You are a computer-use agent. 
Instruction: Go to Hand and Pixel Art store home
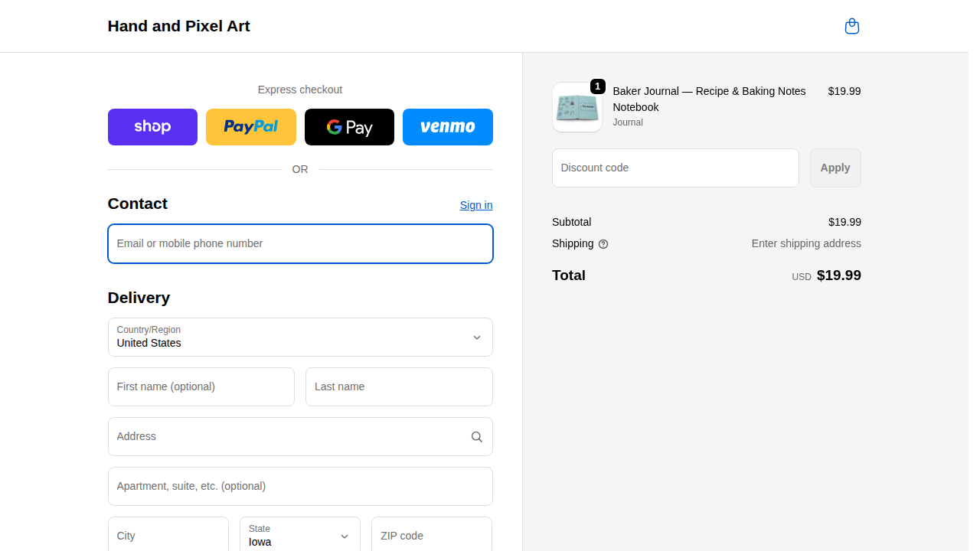(x=179, y=26)
